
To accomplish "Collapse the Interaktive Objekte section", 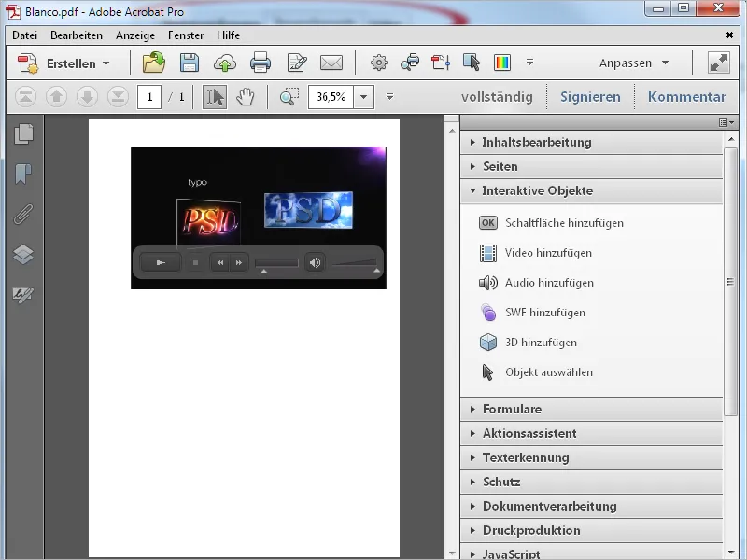I will pos(591,191).
